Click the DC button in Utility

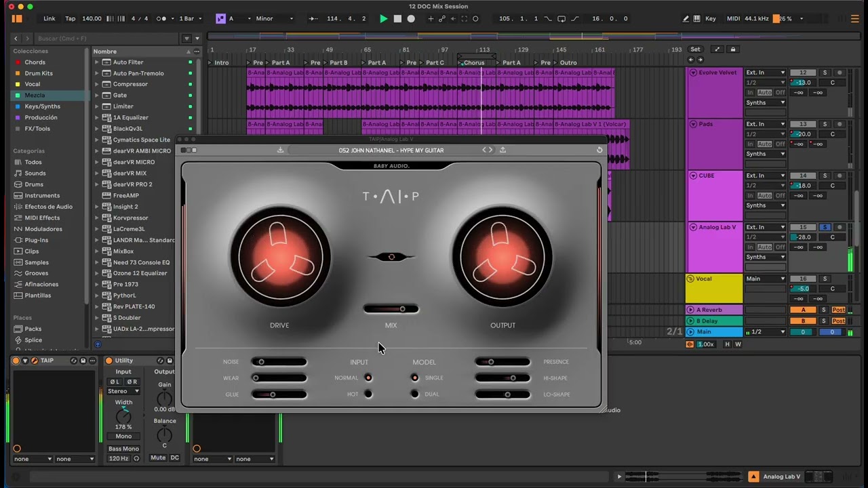pos(174,458)
